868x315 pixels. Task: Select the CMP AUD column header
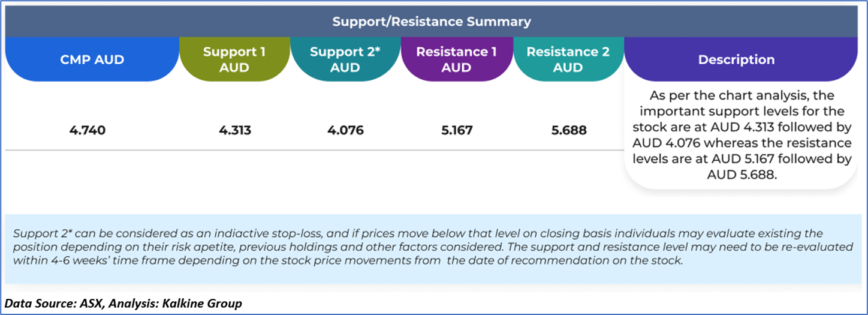(x=92, y=59)
